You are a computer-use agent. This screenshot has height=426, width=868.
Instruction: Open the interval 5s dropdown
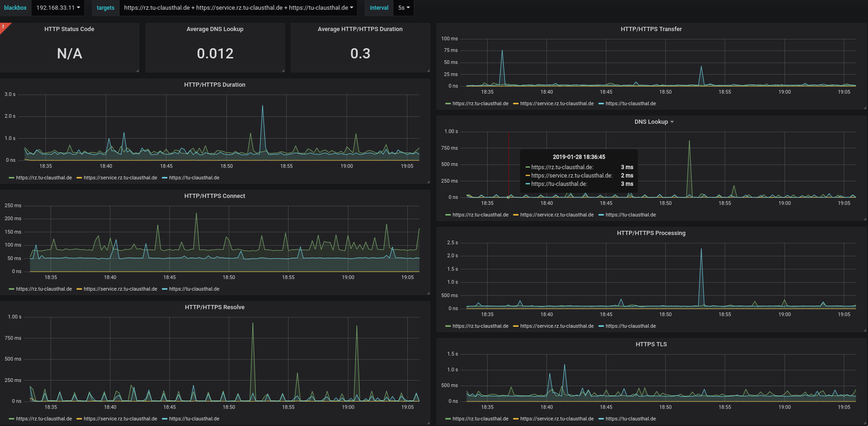(404, 8)
